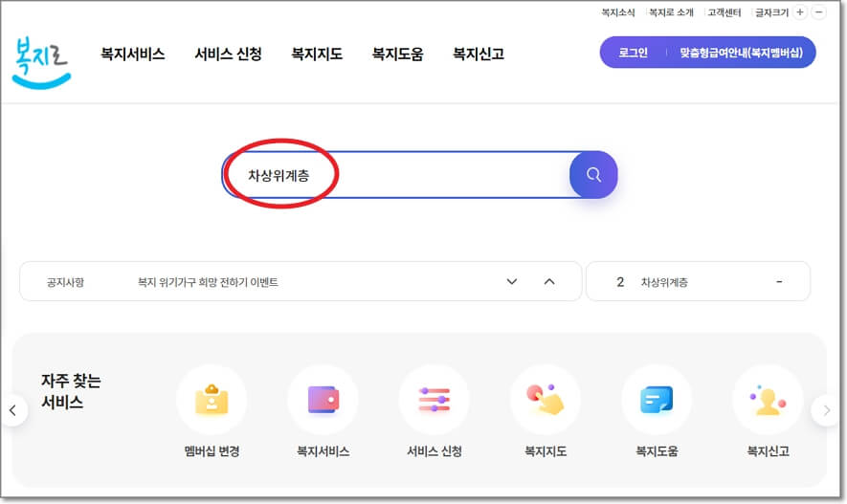Open 복지로 소개 utility link
847x504 pixels.
671,12
